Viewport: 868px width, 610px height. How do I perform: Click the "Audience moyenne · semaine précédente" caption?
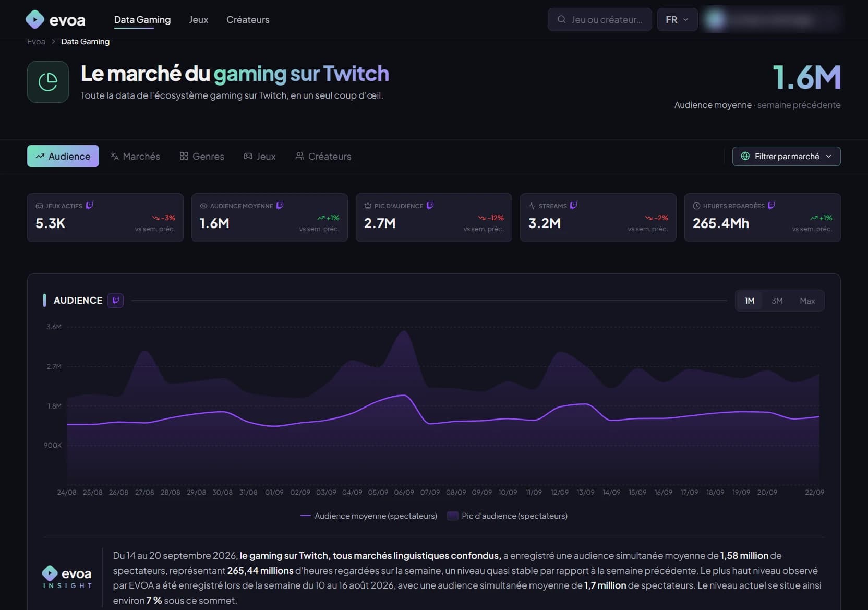tap(757, 105)
